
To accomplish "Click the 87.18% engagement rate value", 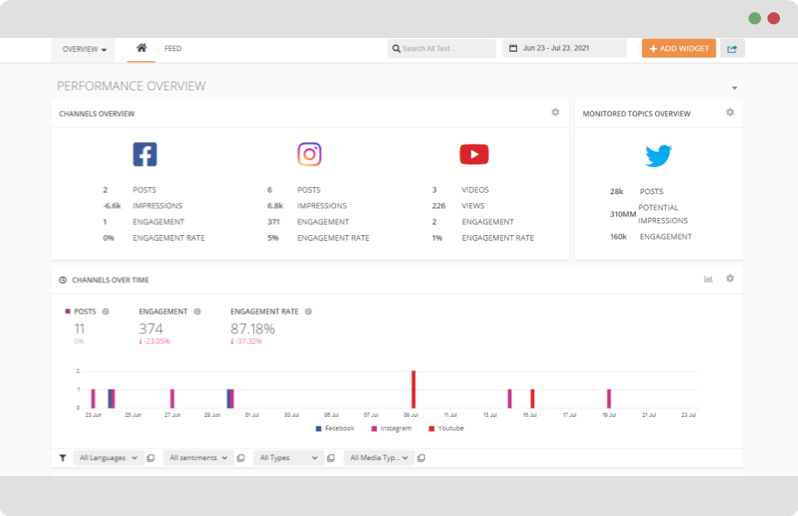I will (x=252, y=329).
